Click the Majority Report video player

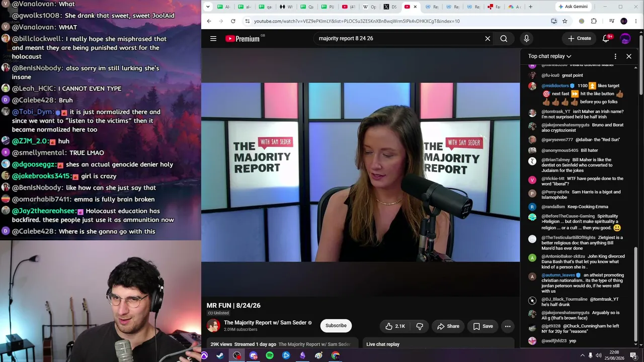pyautogui.click(x=360, y=172)
